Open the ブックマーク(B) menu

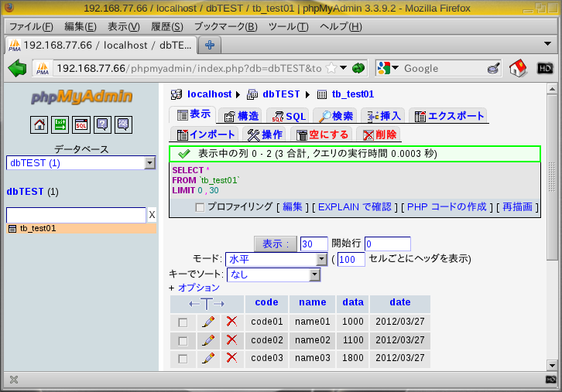[226, 26]
